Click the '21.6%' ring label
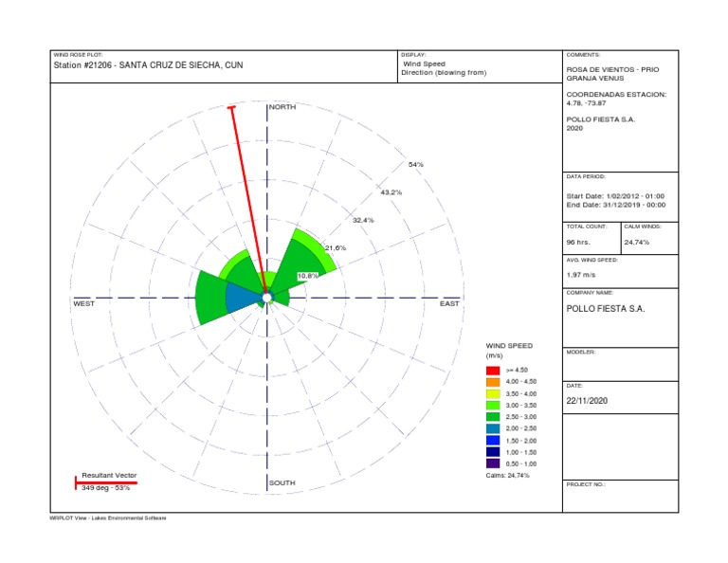This screenshot has height=563, width=728. pyautogui.click(x=336, y=248)
